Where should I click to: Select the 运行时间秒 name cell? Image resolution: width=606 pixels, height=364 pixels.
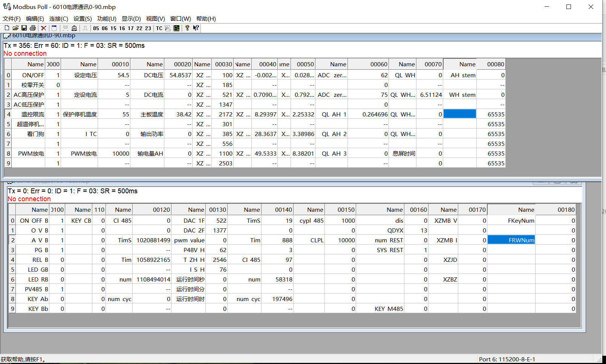pos(188,279)
